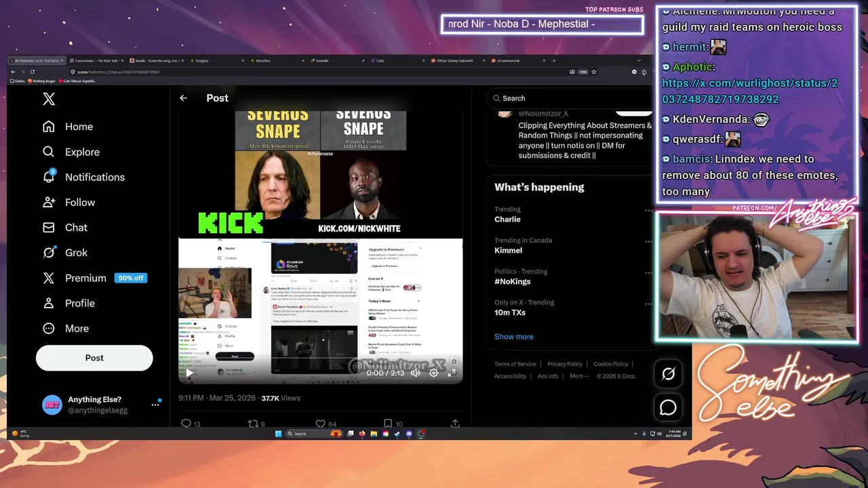Click the floating Grok button

[668, 373]
